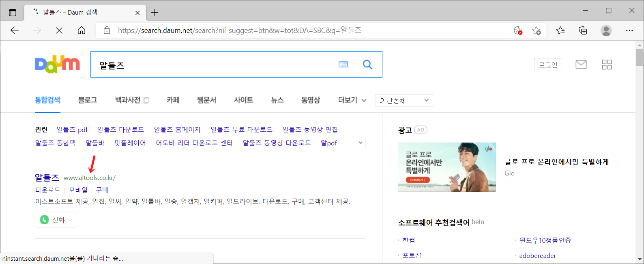
Task: Go to the browser home page
Action: [x=82, y=30]
